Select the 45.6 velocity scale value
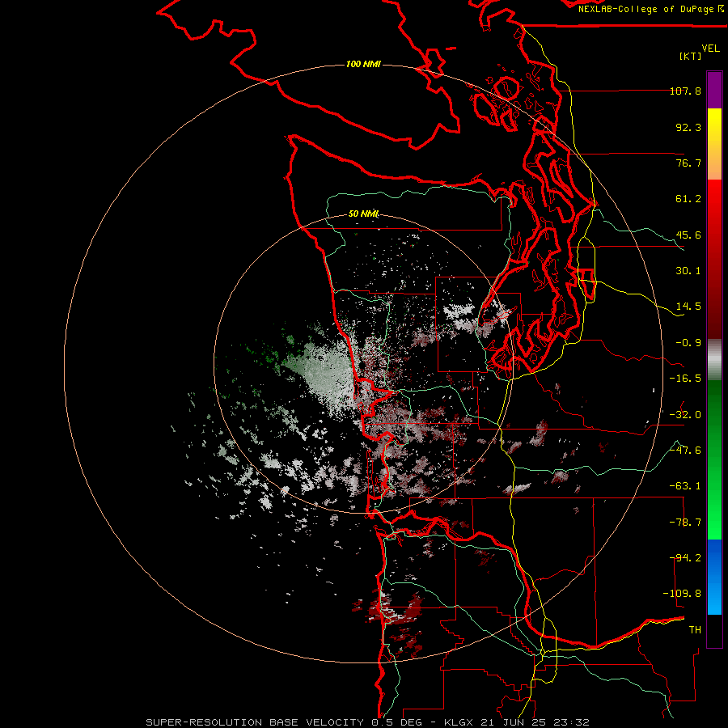Image resolution: width=728 pixels, height=728 pixels. pos(688,235)
